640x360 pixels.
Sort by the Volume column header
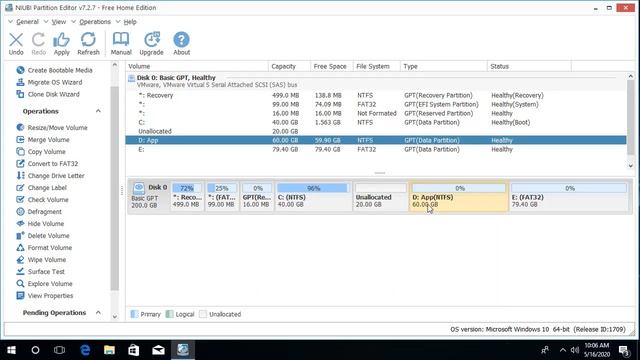(197, 66)
